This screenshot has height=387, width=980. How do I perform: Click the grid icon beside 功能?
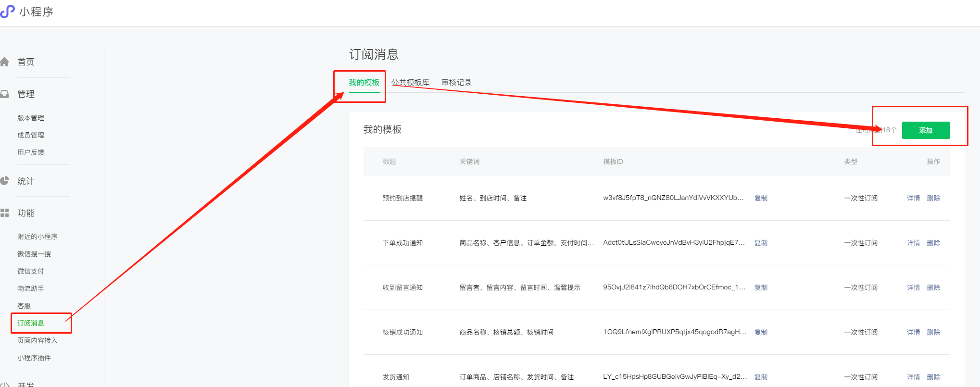click(5, 213)
